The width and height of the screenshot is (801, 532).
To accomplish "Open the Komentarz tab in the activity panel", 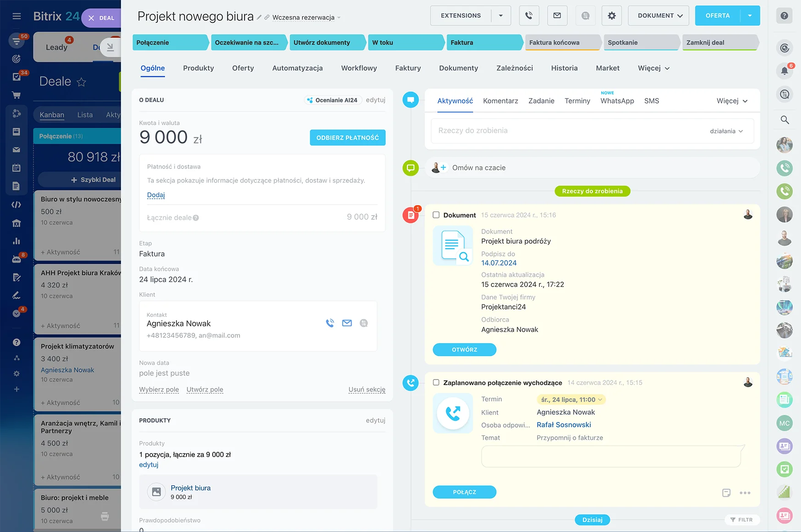I will [x=500, y=101].
